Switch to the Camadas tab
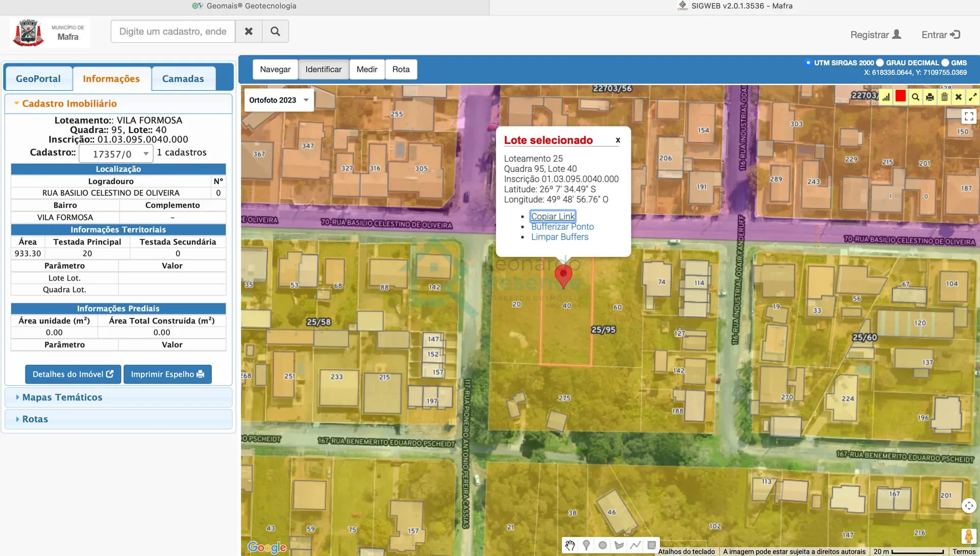Screen dimensions: 980x556 [x=183, y=79]
